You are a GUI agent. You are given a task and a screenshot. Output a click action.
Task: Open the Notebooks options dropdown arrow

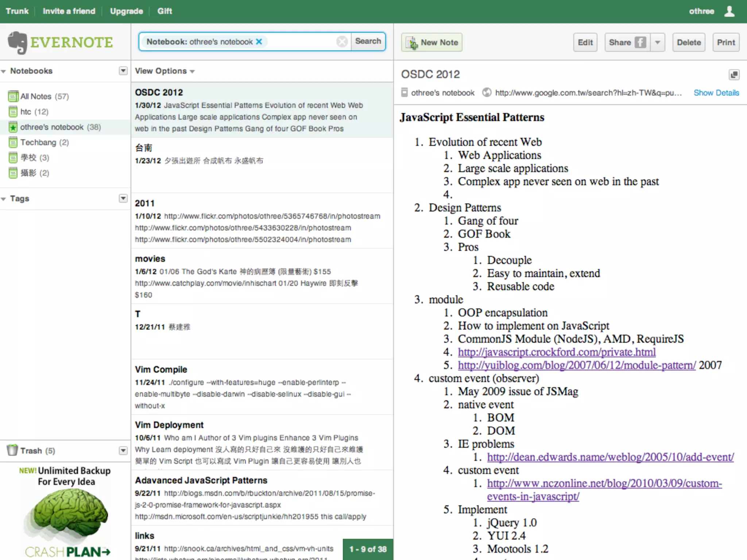pos(123,71)
